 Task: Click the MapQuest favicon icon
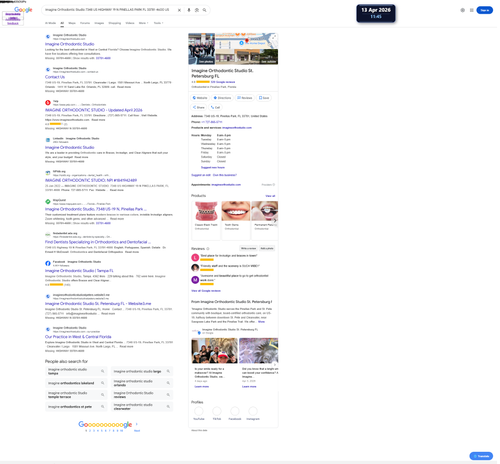click(48, 202)
